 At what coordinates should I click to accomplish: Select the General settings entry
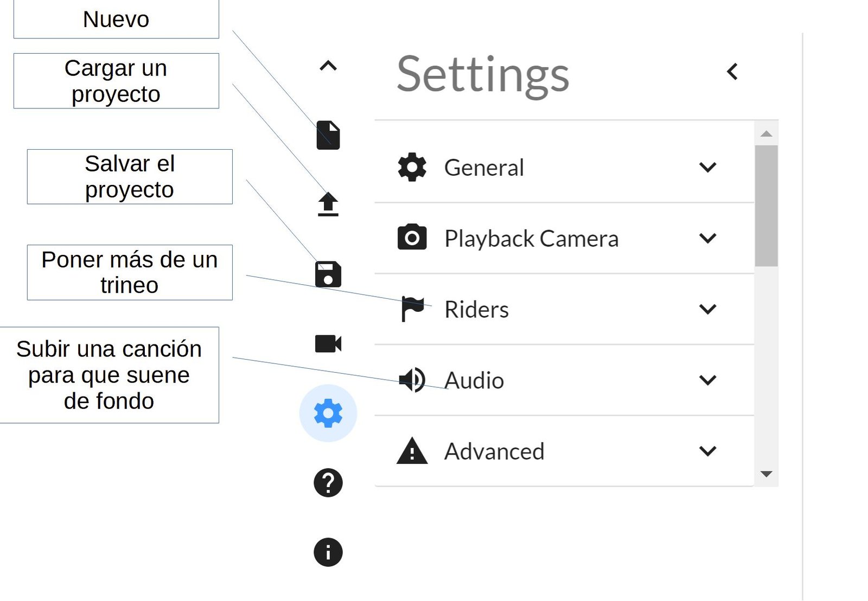tap(484, 167)
